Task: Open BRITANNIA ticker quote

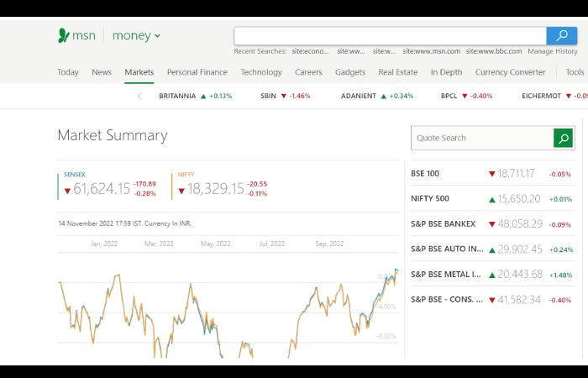Action: [196, 96]
